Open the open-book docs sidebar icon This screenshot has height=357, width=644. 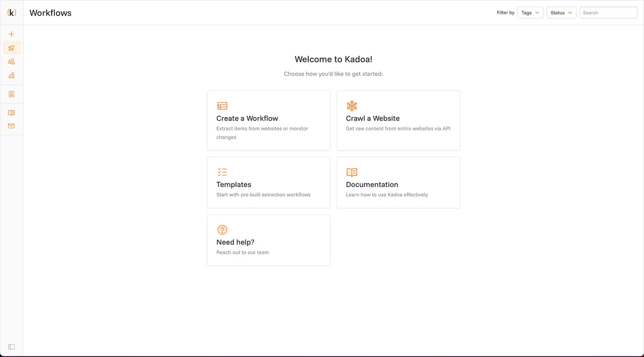12,113
